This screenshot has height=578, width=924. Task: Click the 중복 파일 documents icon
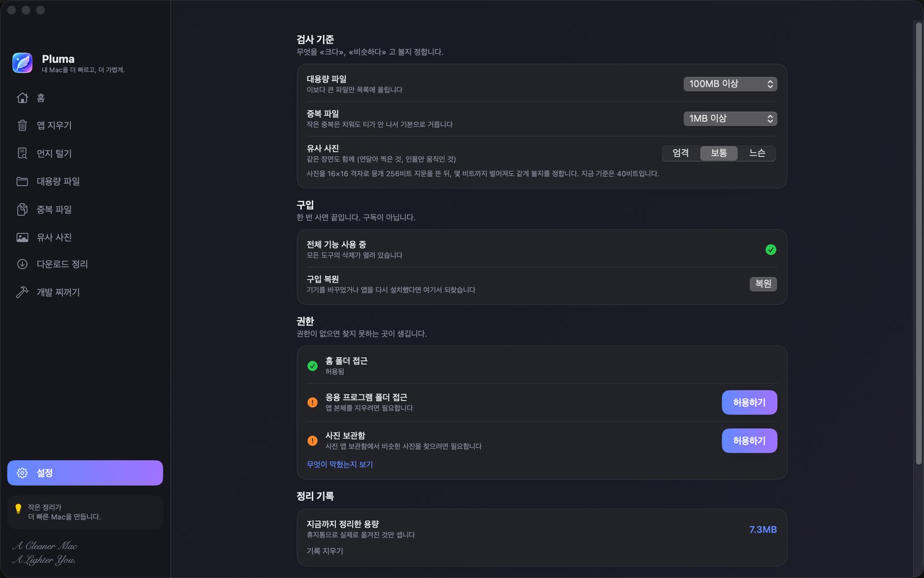click(22, 209)
